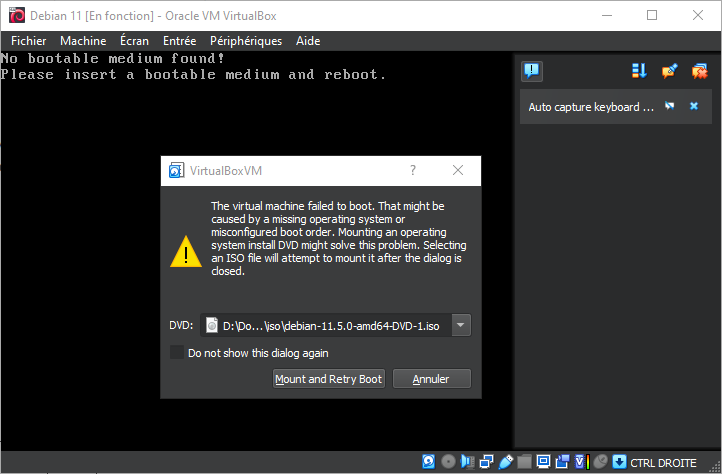Click Mount and Retry Boot button
722x474 pixels.
329,379
